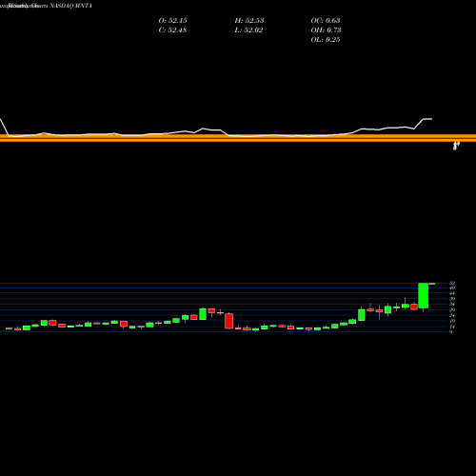
Task: Click the 44 price axis label
Action: tap(452, 293)
